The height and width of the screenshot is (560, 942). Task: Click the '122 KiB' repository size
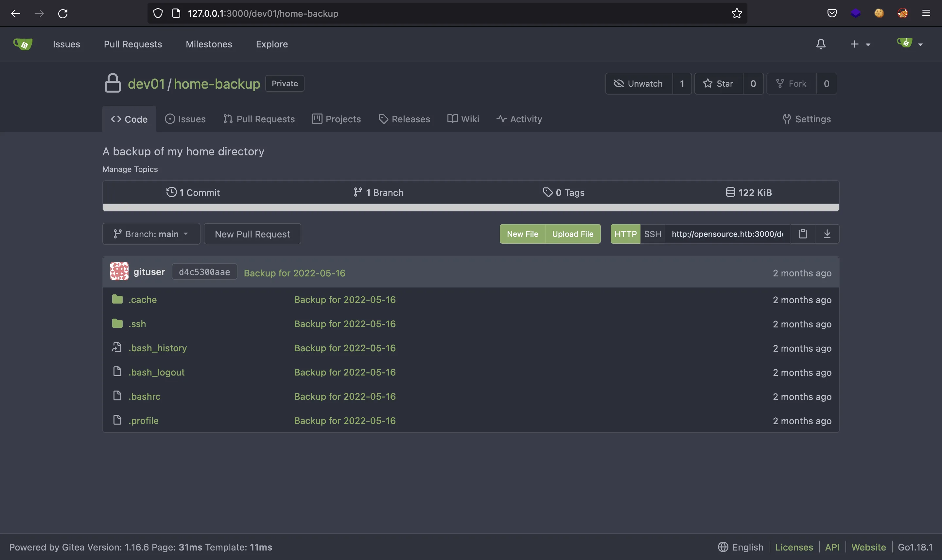[x=749, y=192]
